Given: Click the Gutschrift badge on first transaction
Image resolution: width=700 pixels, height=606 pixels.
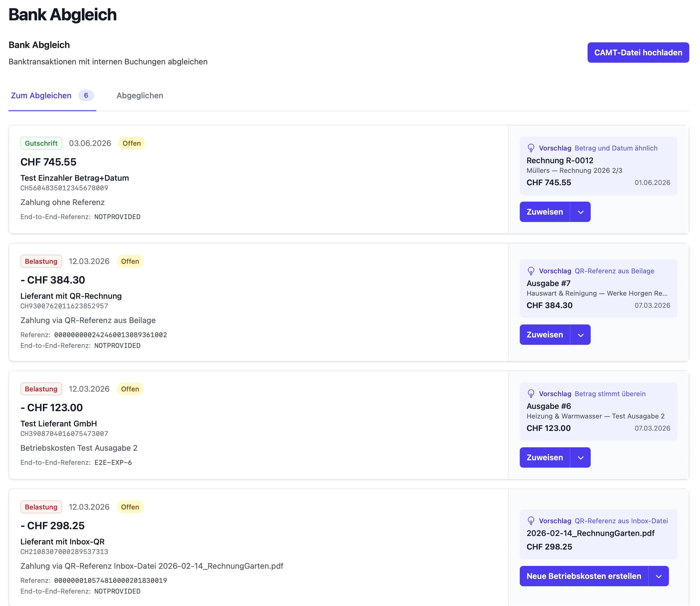Looking at the screenshot, I should click(41, 143).
